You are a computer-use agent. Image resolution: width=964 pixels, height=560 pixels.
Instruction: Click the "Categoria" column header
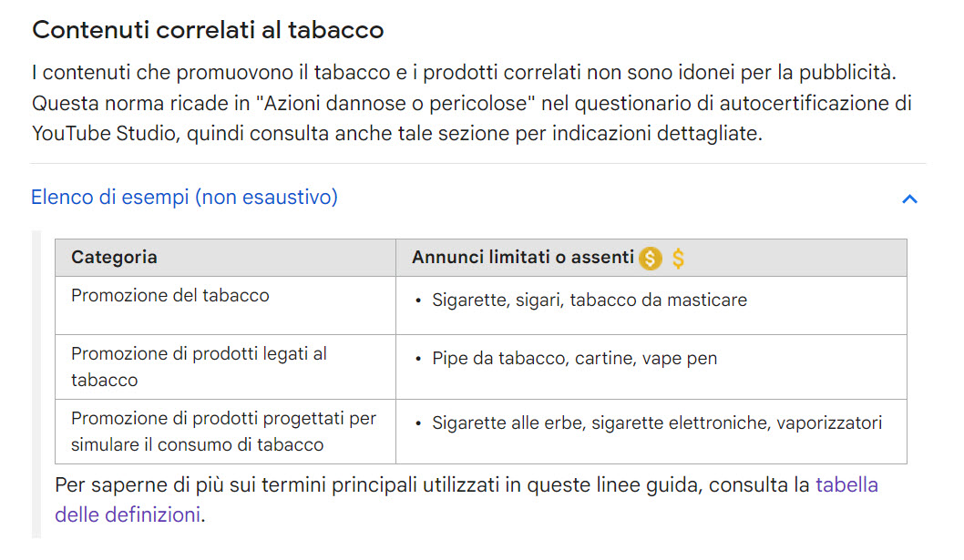tap(226, 258)
